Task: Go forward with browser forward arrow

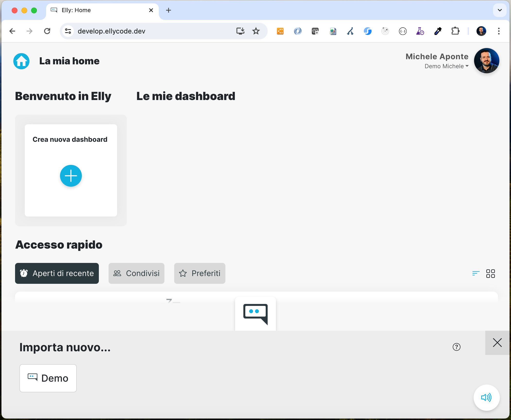Action: coord(30,31)
